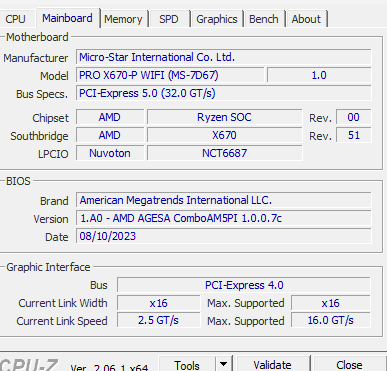Open the Memory tab
This screenshot has height=371, width=387.
(123, 19)
